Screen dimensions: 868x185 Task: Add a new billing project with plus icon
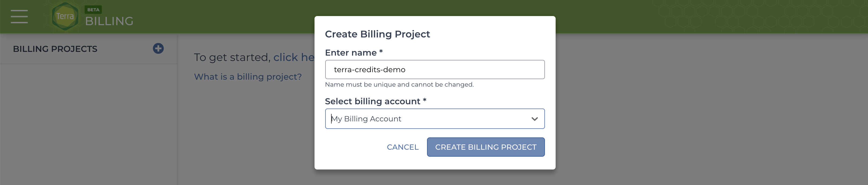158,48
